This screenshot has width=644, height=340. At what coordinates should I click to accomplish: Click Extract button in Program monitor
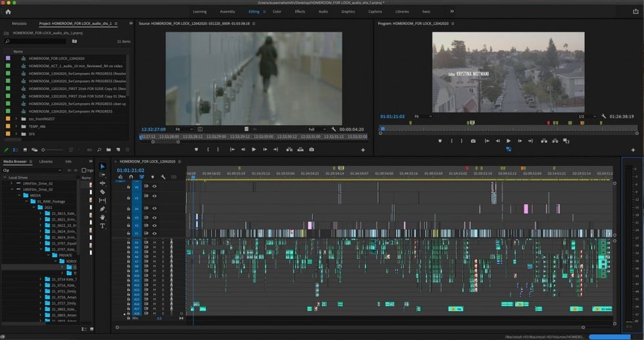click(555, 141)
